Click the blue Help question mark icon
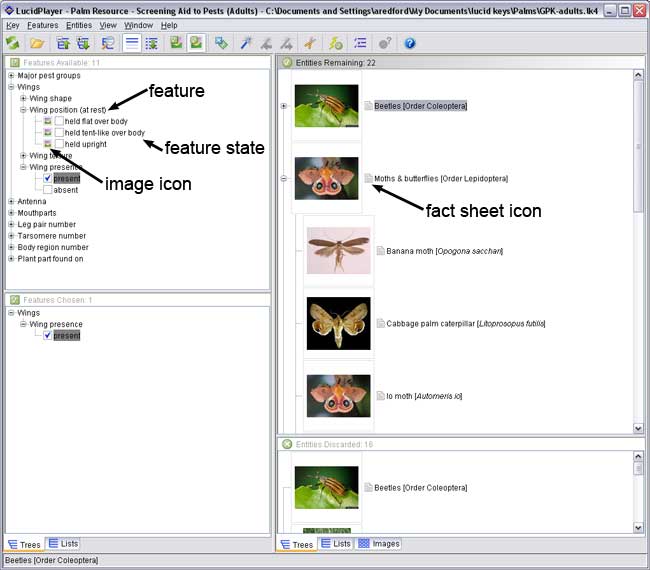 coord(410,44)
